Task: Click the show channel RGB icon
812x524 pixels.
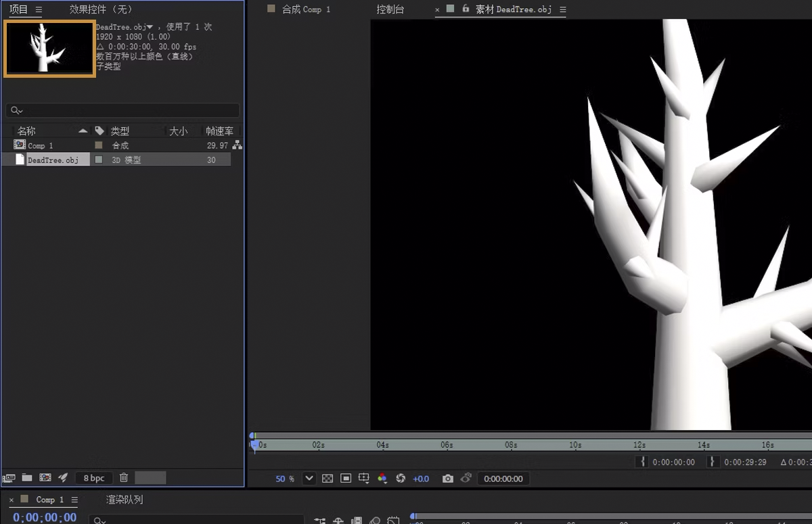Action: (382, 479)
